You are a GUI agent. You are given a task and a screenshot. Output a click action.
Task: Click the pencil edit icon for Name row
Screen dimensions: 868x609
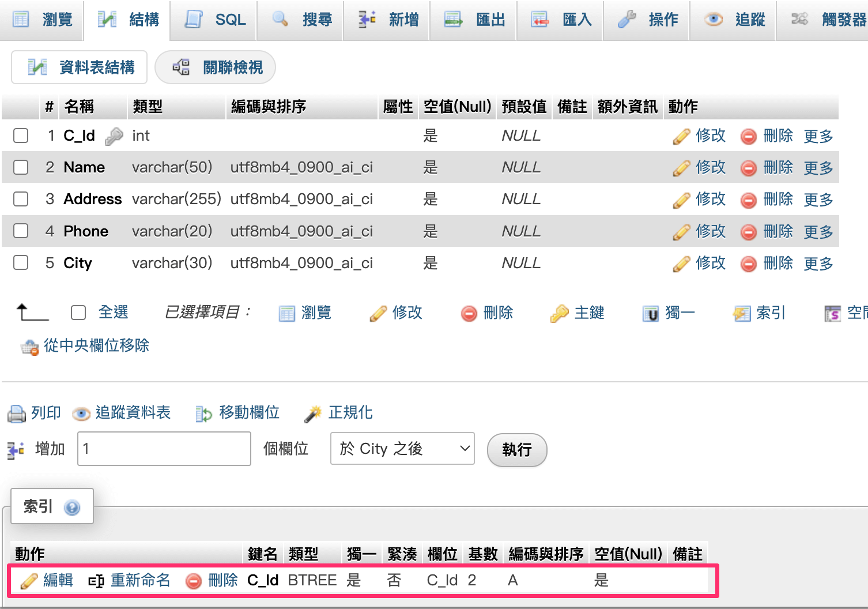[x=681, y=168]
